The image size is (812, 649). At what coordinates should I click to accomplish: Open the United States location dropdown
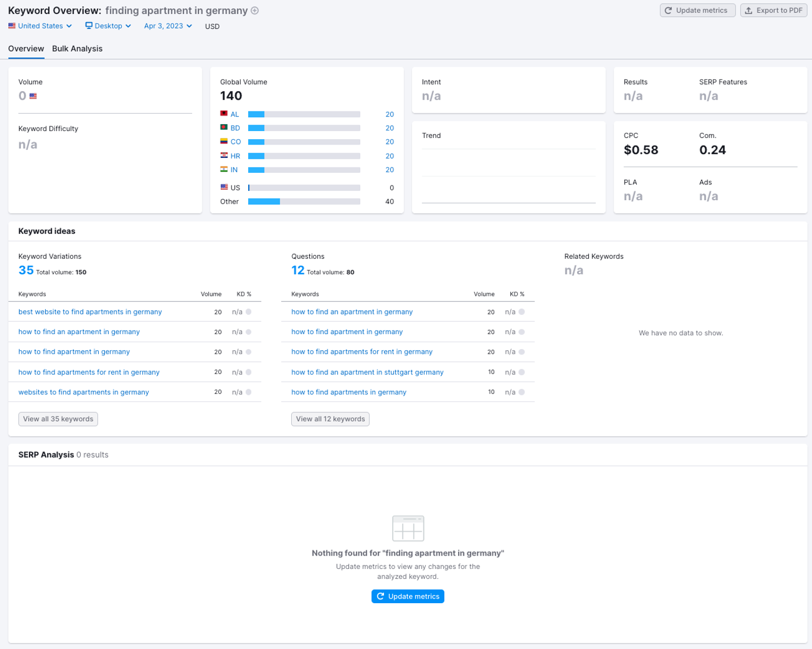point(39,26)
